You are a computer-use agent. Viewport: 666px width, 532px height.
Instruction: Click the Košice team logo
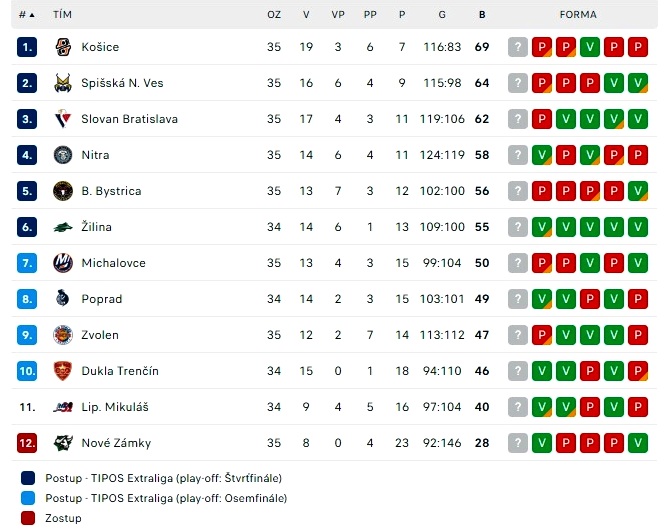[63, 47]
